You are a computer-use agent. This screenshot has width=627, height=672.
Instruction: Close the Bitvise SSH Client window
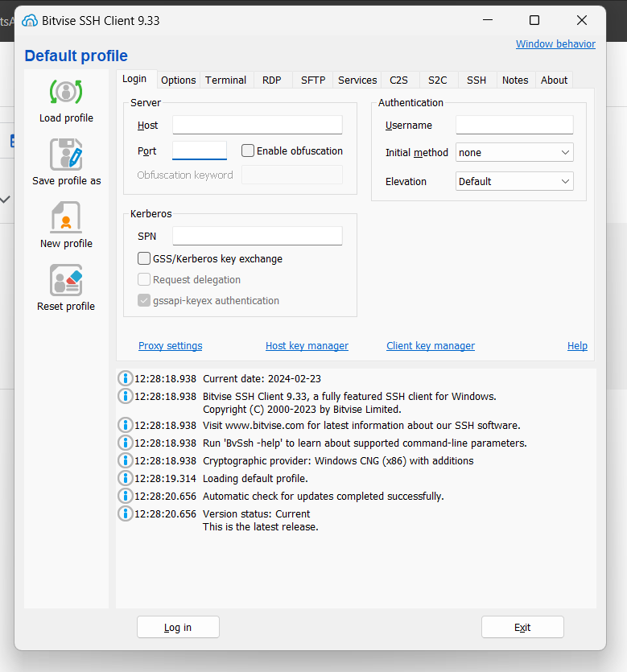582,20
